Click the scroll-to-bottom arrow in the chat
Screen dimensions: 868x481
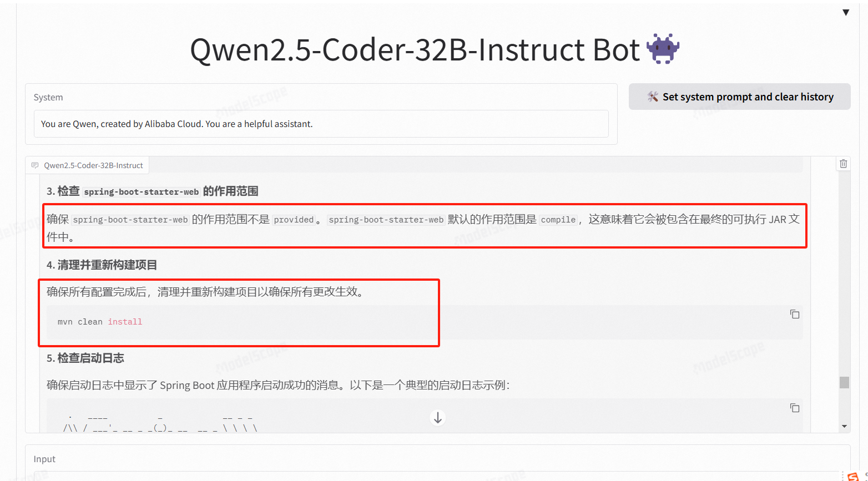pyautogui.click(x=438, y=417)
